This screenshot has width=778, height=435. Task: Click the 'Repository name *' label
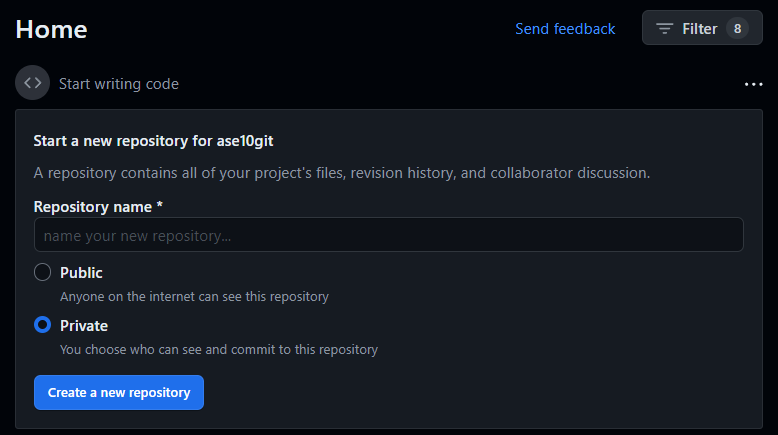[x=98, y=206]
